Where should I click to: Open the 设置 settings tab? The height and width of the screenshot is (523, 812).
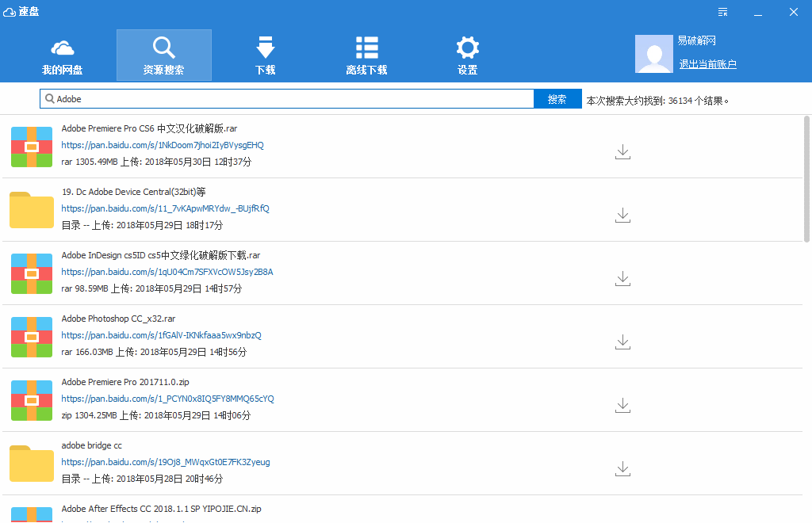click(468, 56)
